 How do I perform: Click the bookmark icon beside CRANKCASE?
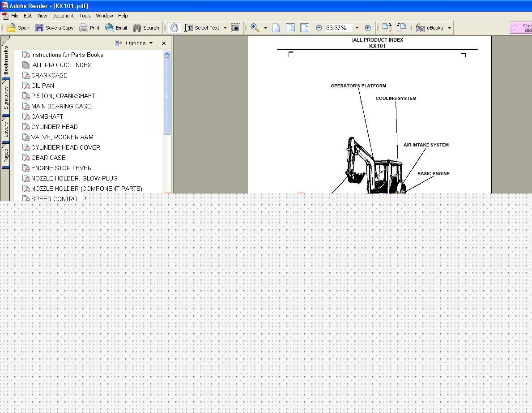coord(26,75)
